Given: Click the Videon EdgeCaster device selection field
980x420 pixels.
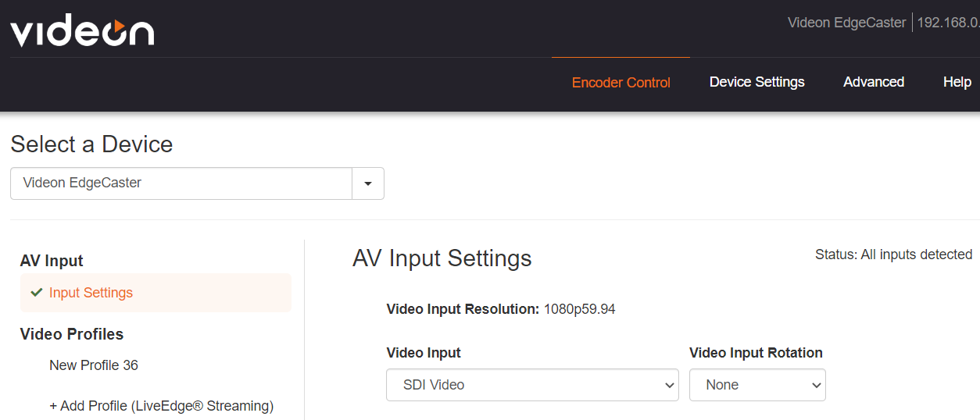Looking at the screenshot, I should coord(181,183).
